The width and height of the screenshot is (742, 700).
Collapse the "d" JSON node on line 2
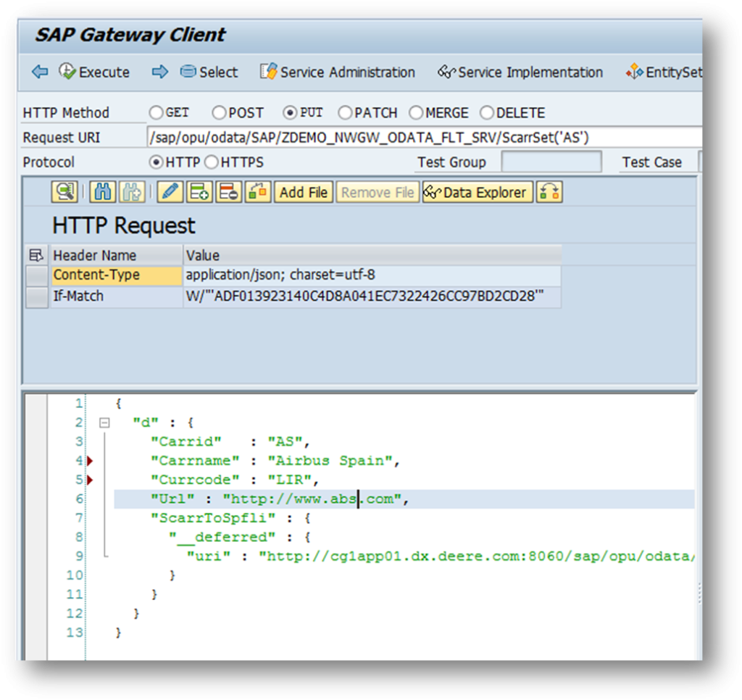pos(104,422)
